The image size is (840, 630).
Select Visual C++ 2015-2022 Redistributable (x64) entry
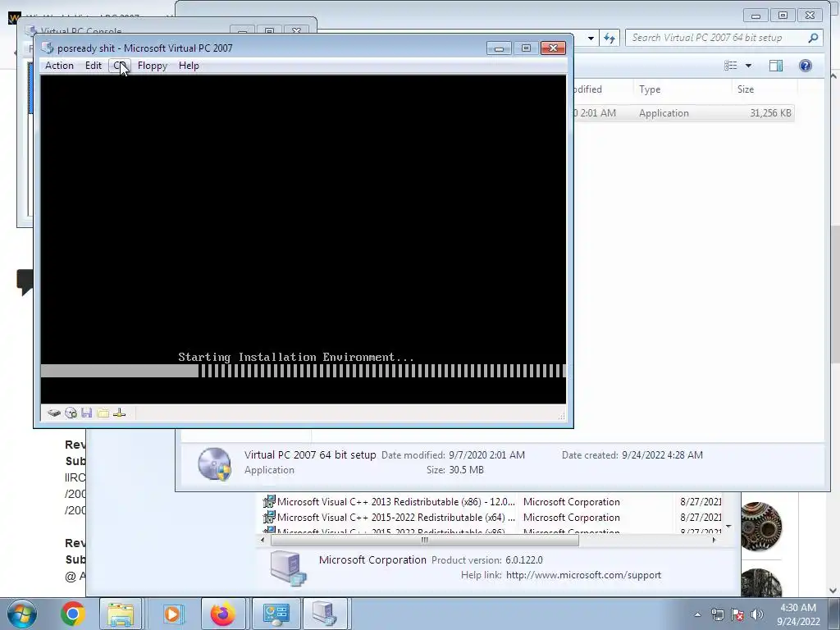396,518
